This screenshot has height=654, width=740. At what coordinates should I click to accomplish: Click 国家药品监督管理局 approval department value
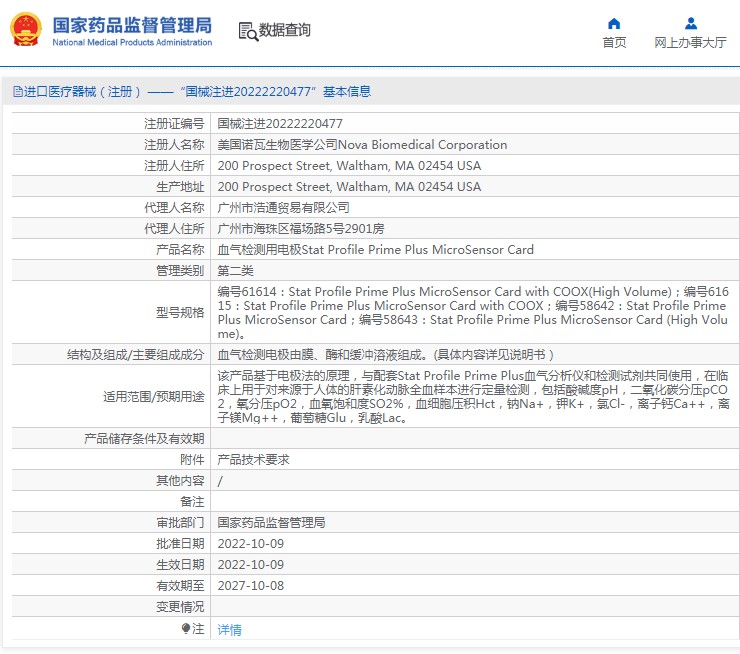pos(271,523)
